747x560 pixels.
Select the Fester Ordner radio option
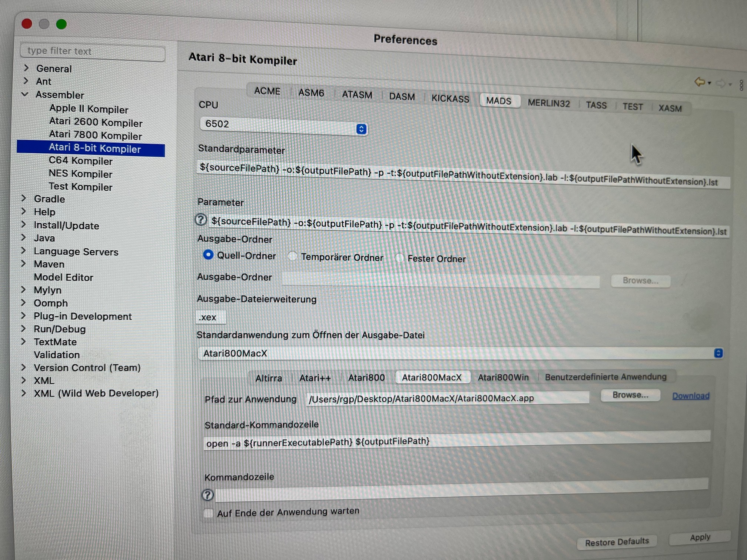(399, 257)
